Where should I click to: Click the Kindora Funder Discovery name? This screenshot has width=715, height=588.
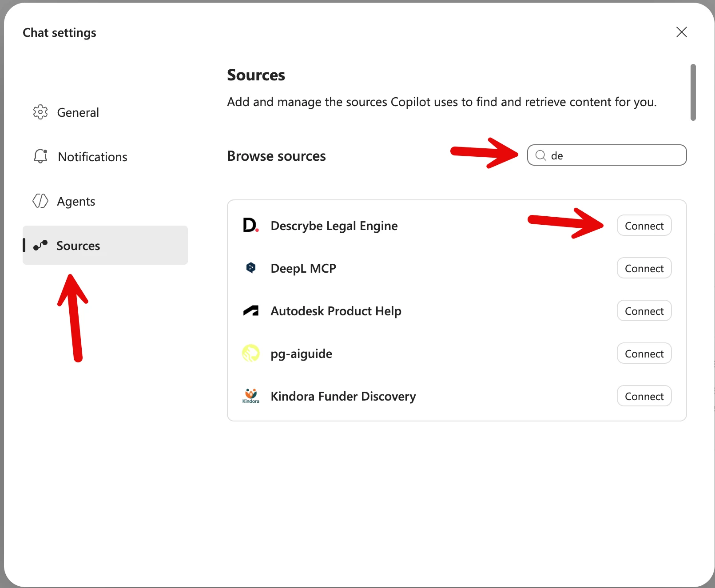tap(343, 396)
